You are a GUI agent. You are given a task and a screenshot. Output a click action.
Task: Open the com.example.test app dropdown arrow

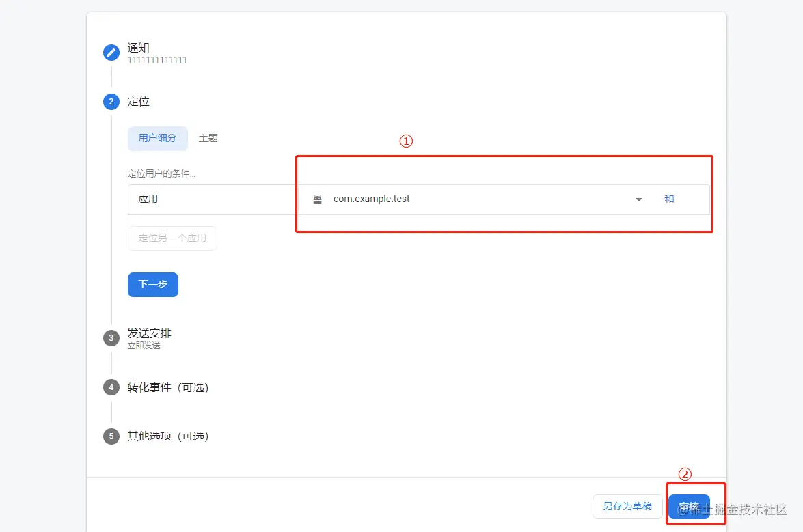coord(638,199)
